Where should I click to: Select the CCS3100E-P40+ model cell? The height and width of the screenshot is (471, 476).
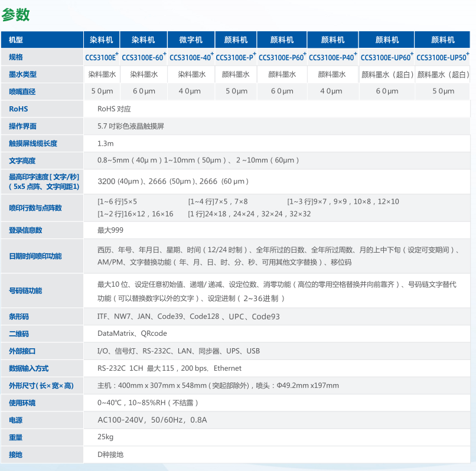(x=332, y=57)
